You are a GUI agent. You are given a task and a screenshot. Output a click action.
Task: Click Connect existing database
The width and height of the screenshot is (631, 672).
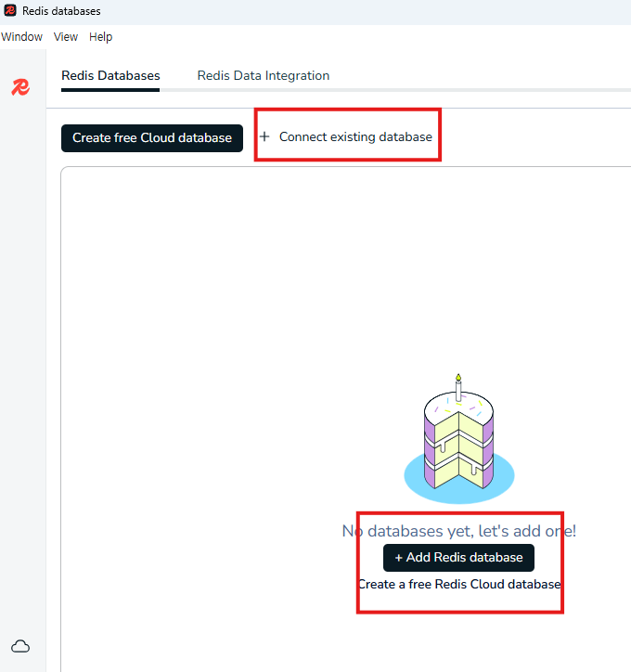pyautogui.click(x=346, y=136)
